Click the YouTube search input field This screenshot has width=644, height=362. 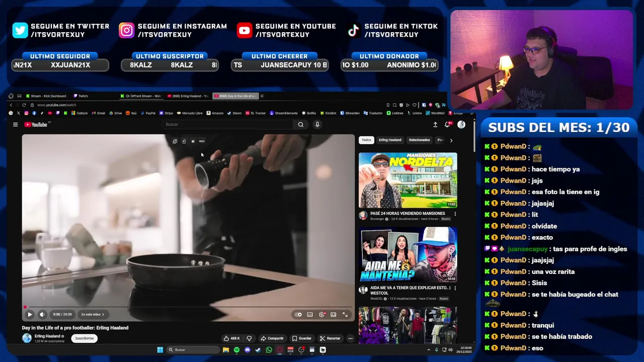coord(228,124)
